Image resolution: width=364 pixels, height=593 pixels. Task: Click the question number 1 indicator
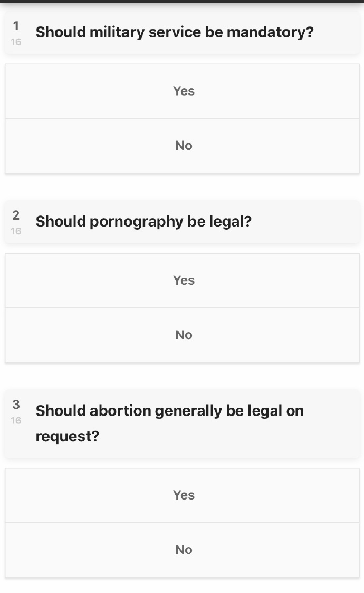[16, 26]
